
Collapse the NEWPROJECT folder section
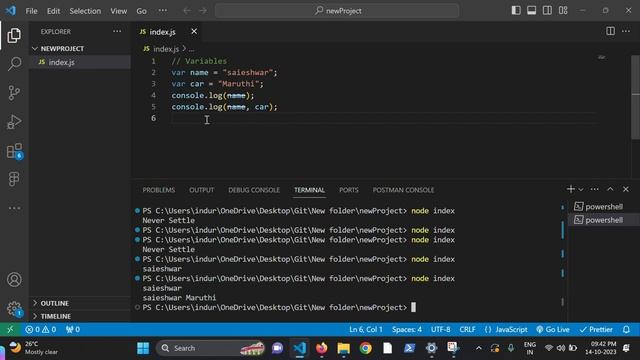point(80,49)
